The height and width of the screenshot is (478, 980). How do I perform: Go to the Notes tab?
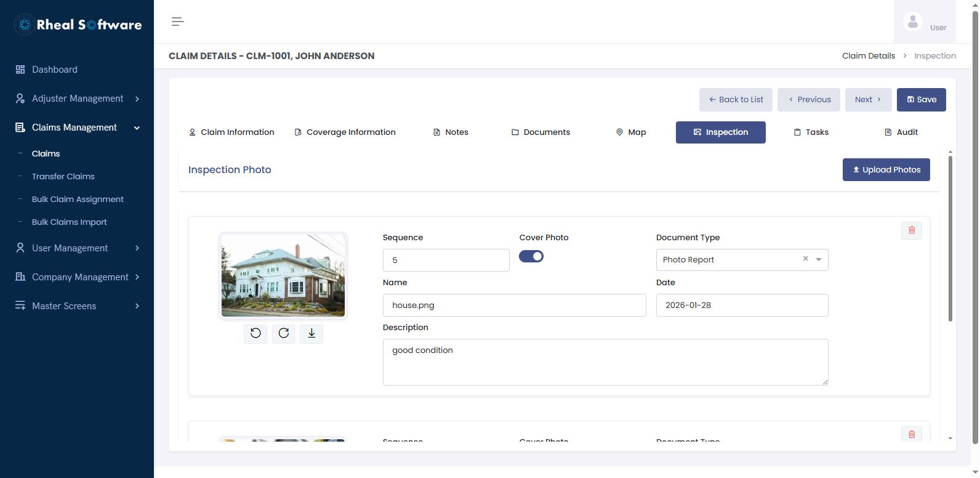point(451,132)
